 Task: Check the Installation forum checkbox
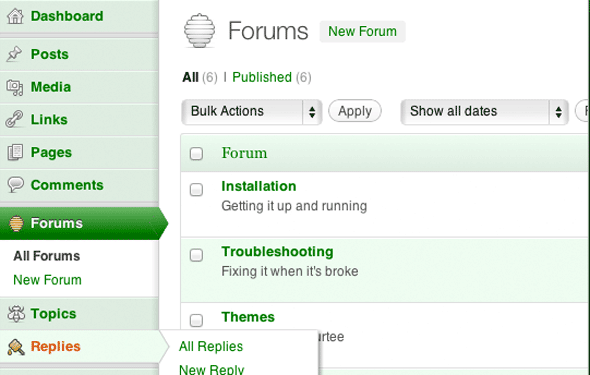click(x=196, y=190)
